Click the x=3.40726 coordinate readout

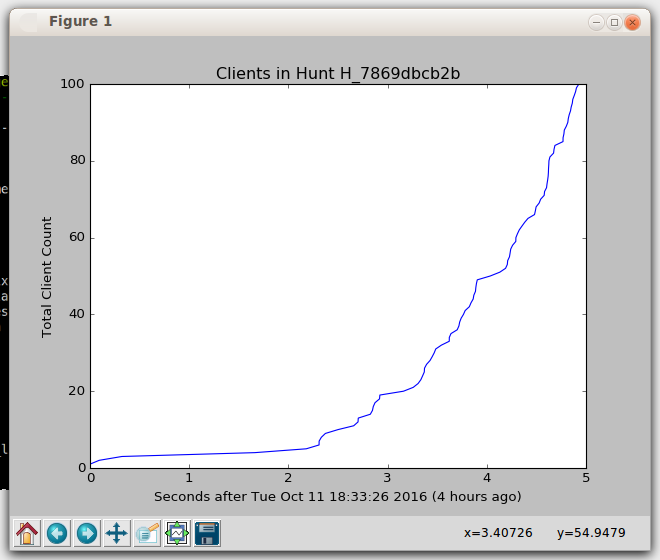(498, 533)
